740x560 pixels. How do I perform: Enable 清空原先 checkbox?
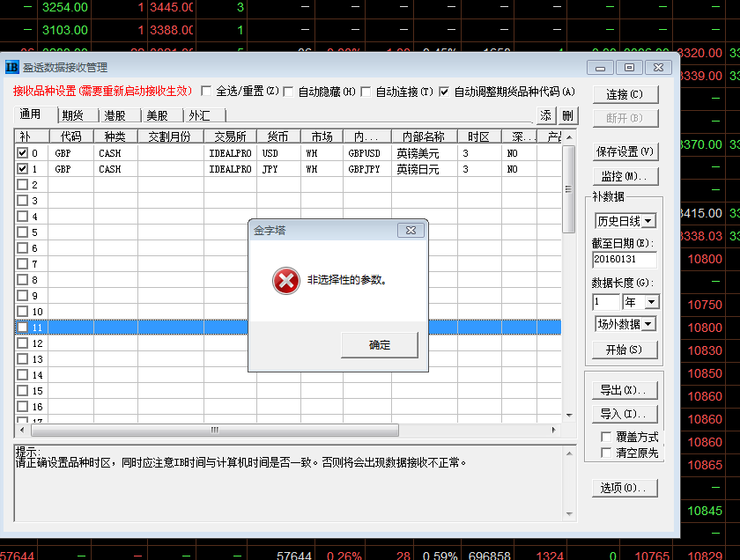point(606,453)
